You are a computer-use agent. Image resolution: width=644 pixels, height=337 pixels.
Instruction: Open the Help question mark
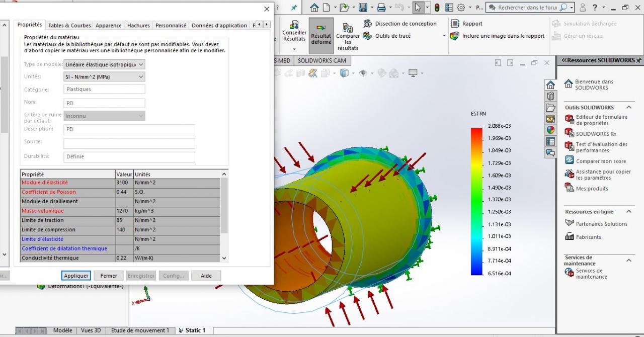[595, 8]
